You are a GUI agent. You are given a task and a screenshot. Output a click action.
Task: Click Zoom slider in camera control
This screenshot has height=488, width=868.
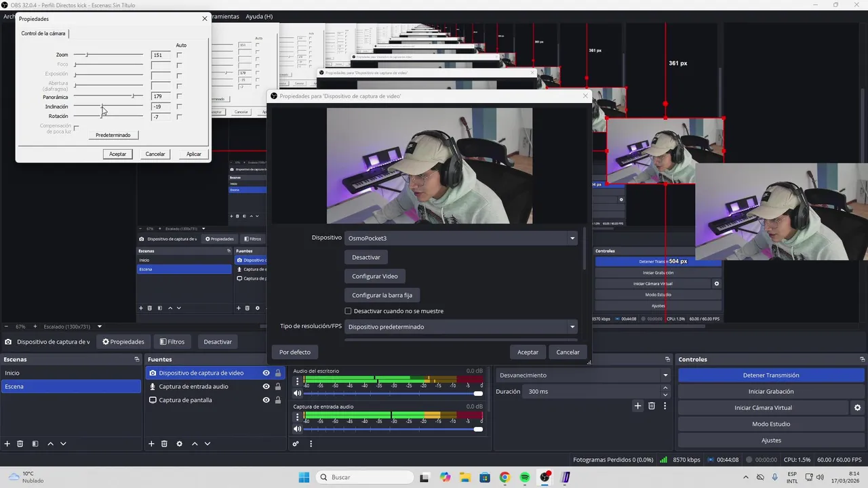pos(108,55)
